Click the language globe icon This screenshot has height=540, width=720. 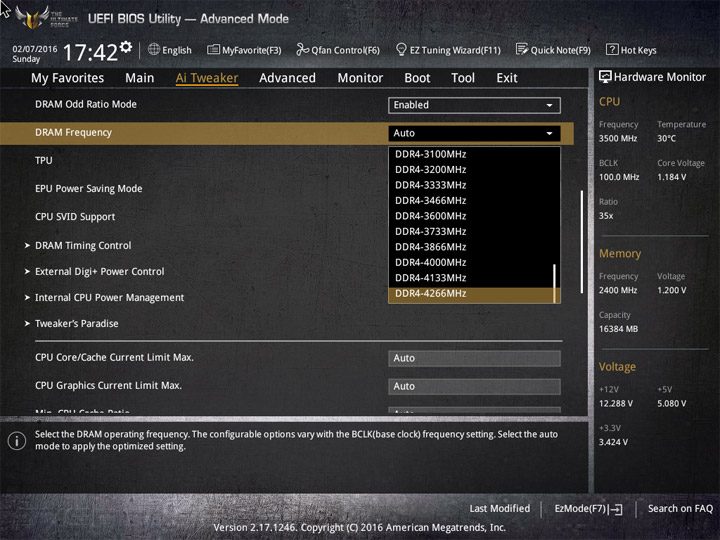pyautogui.click(x=154, y=49)
